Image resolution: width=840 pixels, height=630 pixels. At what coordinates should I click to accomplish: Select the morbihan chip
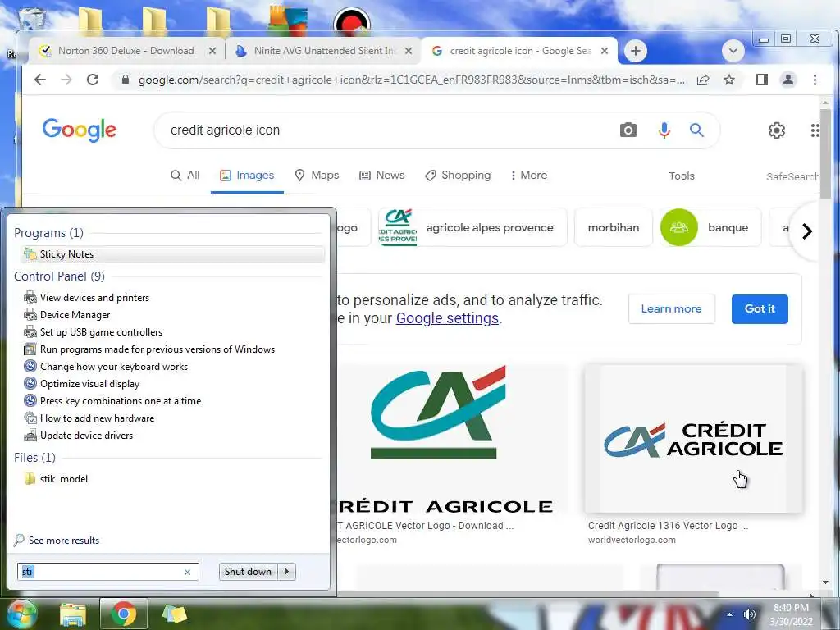[x=614, y=227]
